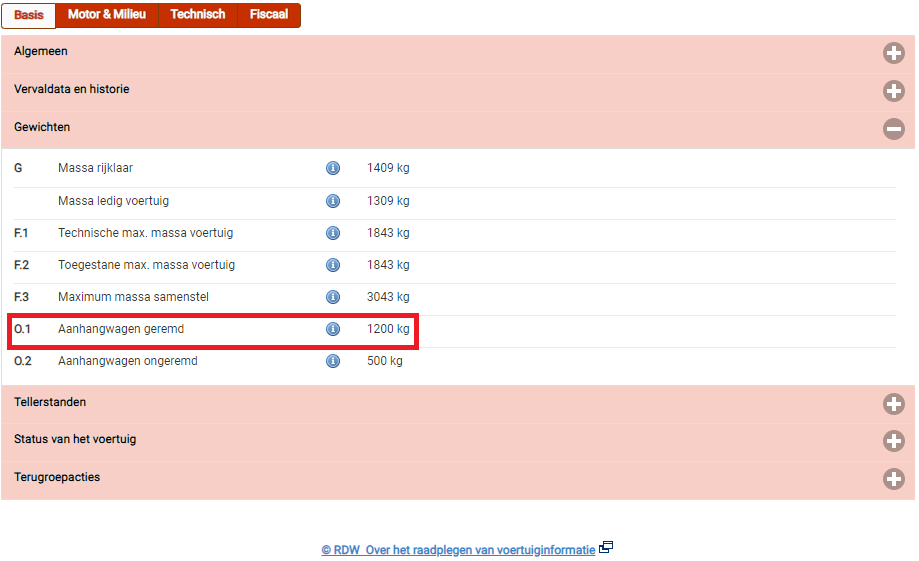Expand the Terugroepacties section

pyautogui.click(x=893, y=479)
